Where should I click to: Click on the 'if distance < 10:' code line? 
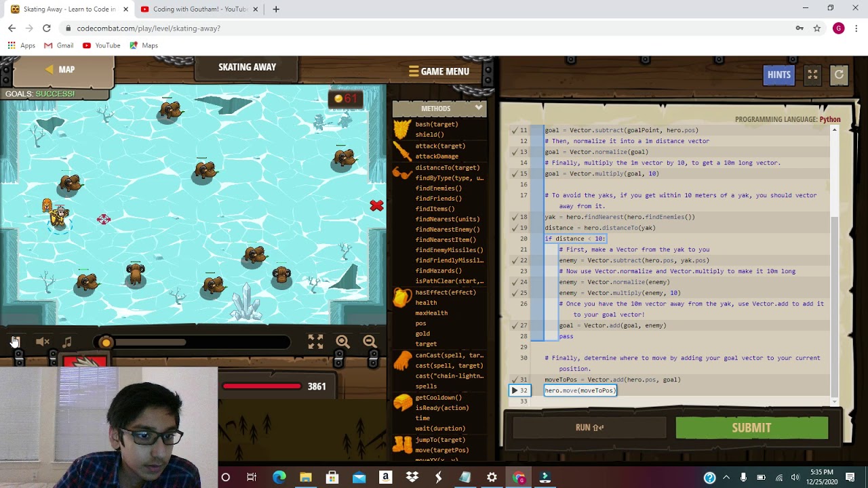pyautogui.click(x=575, y=239)
